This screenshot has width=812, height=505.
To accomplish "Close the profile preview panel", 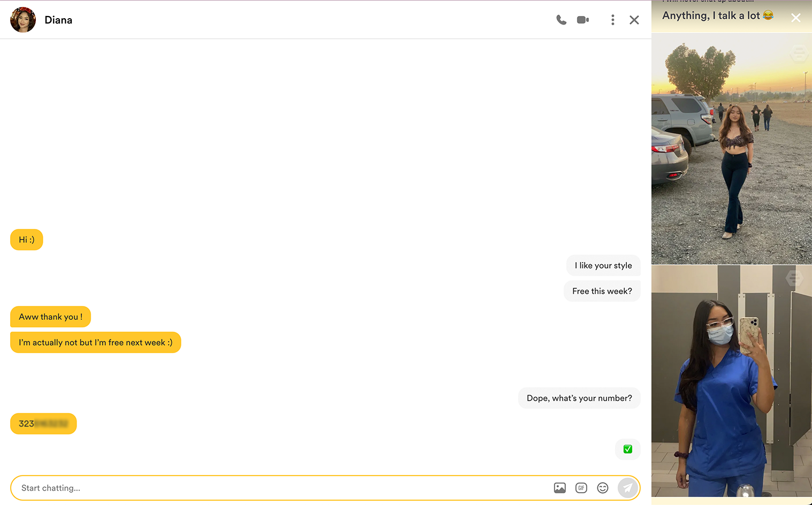I will [796, 18].
